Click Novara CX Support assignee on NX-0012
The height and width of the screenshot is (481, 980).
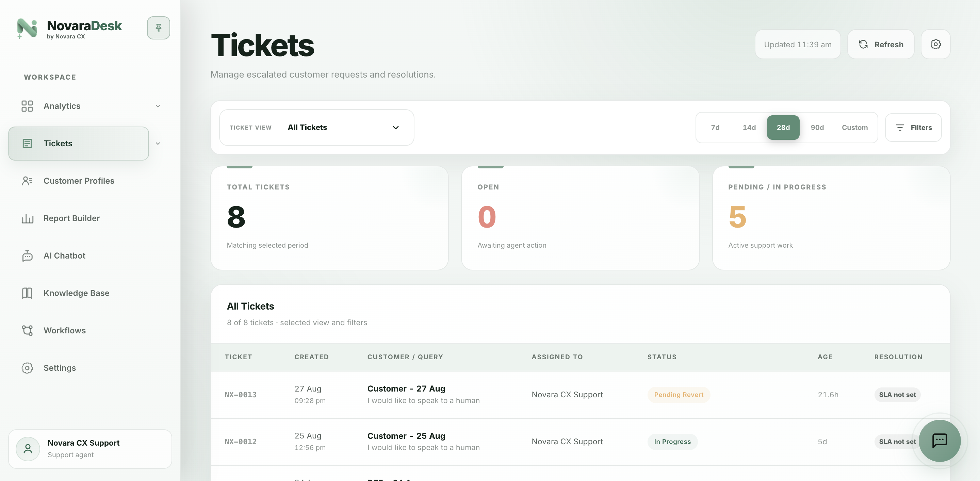567,442
